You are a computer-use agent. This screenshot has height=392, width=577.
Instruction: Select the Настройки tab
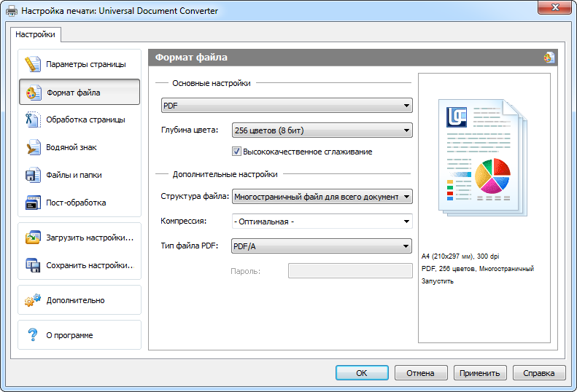[35, 34]
